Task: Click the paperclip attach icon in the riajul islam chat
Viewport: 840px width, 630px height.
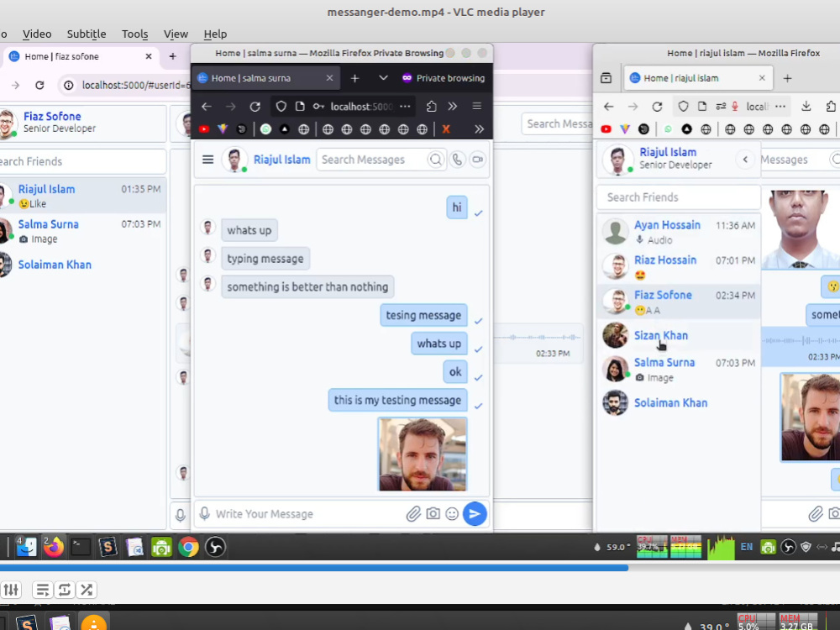Action: click(x=816, y=514)
